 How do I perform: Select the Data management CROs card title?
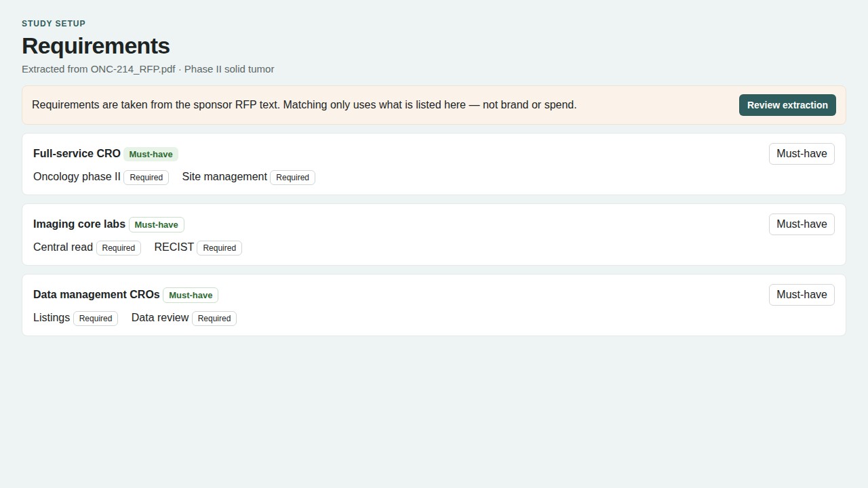click(96, 295)
